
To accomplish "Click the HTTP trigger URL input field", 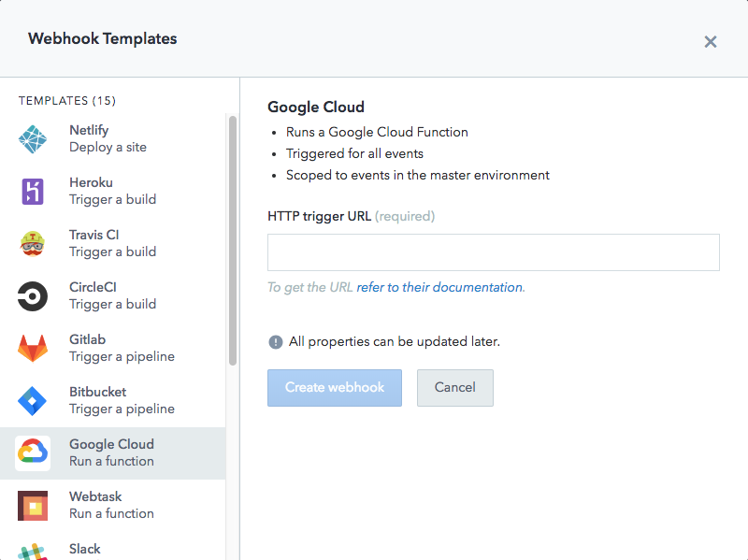I will (x=494, y=251).
